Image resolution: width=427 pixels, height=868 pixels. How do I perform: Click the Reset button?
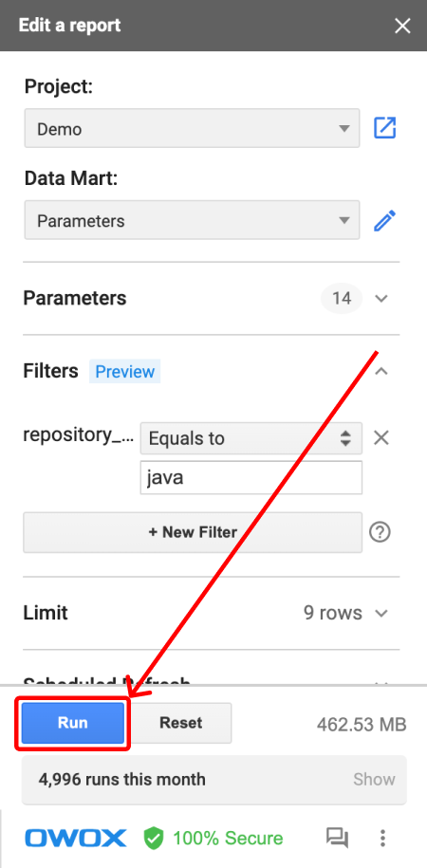181,723
